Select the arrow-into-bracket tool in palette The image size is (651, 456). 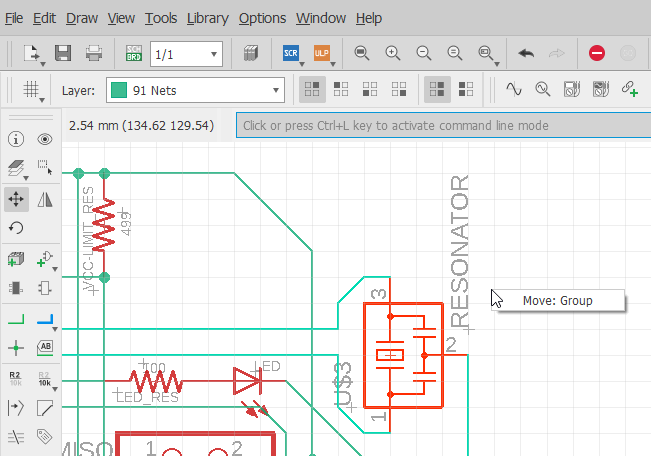(x=16, y=408)
